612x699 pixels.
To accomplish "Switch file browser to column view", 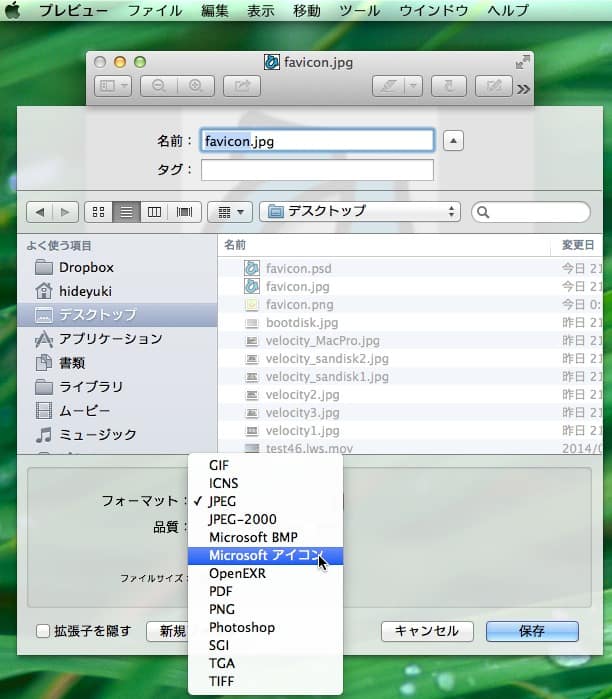I will (x=154, y=212).
